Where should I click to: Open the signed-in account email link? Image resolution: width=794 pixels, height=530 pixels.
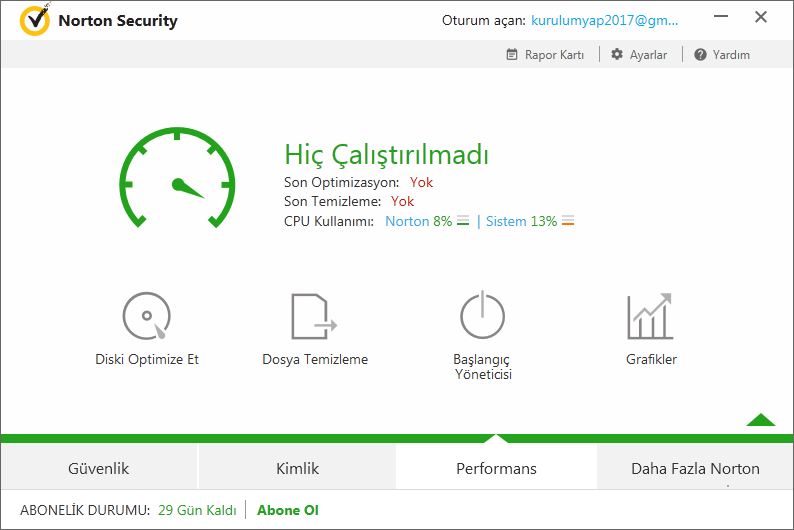[x=604, y=20]
